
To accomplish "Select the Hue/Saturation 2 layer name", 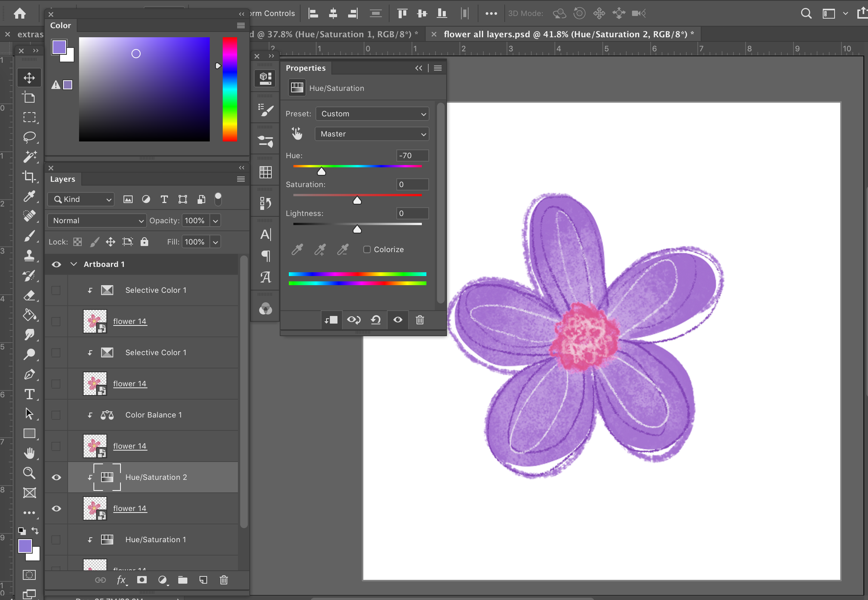I will pyautogui.click(x=156, y=477).
